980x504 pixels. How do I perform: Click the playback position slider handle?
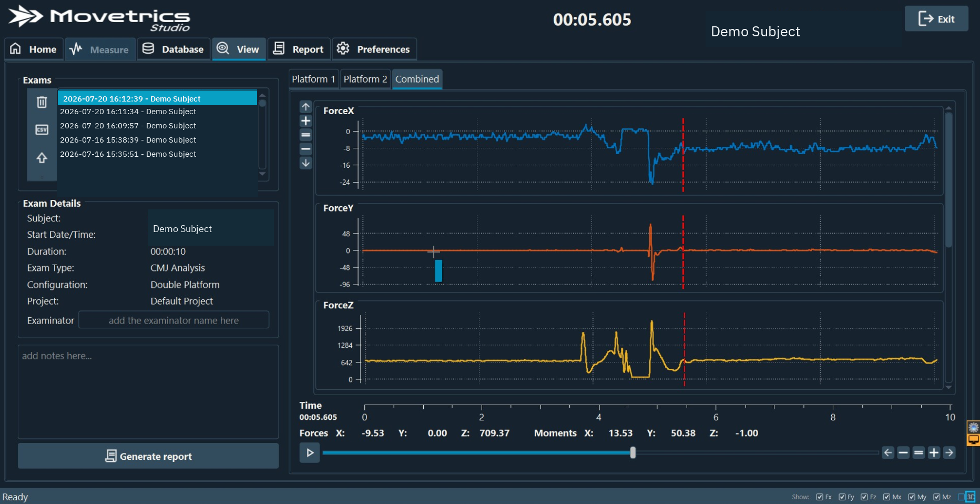point(633,452)
